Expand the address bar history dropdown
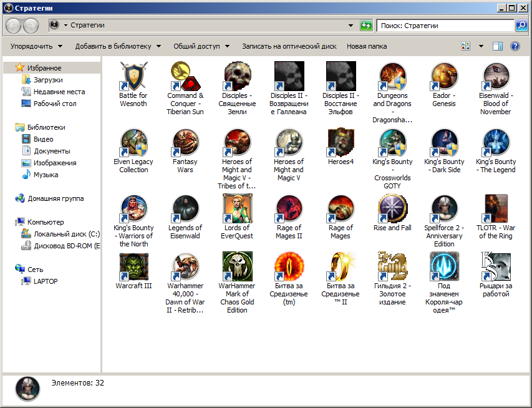The height and width of the screenshot is (408, 532). pos(351,26)
